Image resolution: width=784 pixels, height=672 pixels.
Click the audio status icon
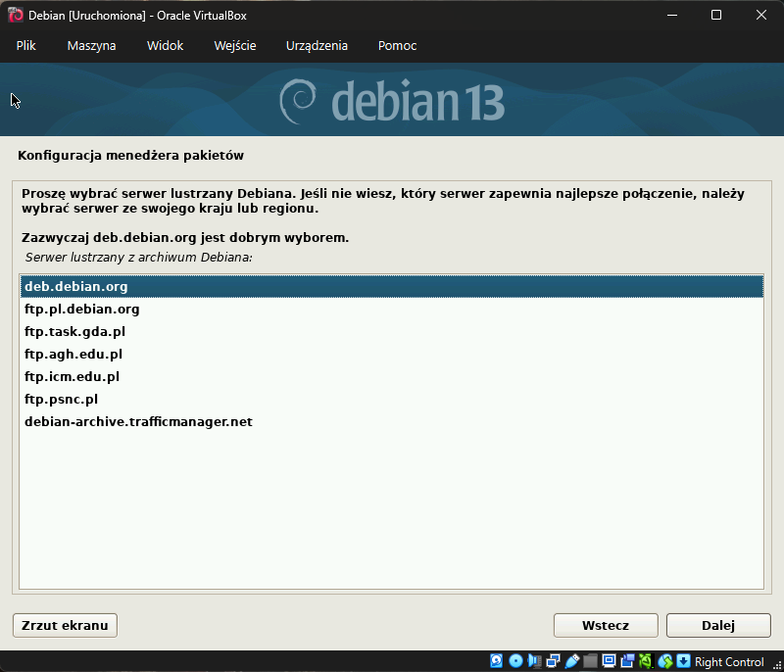pos(534,661)
